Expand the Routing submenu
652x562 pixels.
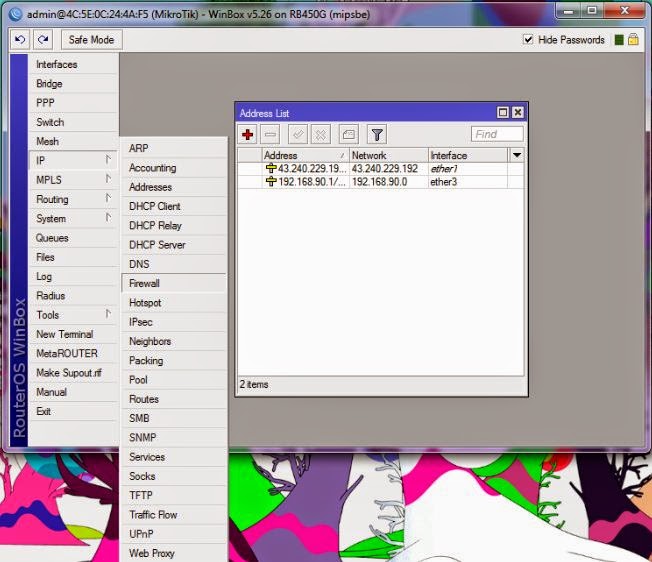coord(73,199)
